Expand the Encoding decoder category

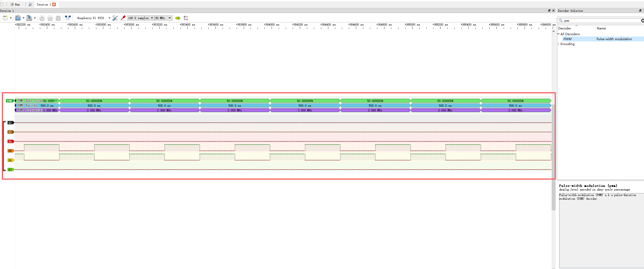[559, 44]
